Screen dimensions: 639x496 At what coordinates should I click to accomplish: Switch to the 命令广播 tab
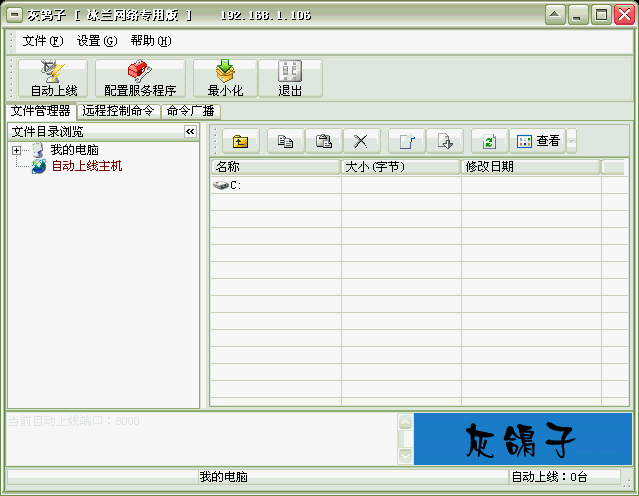pyautogui.click(x=190, y=111)
